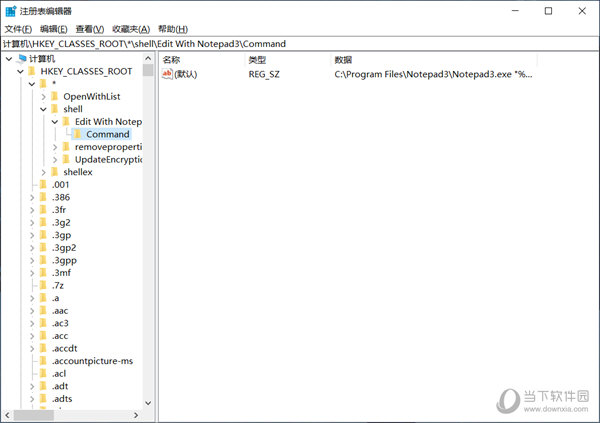This screenshot has width=600, height=423.
Task: Minimize the registry editor window
Action: [x=515, y=11]
